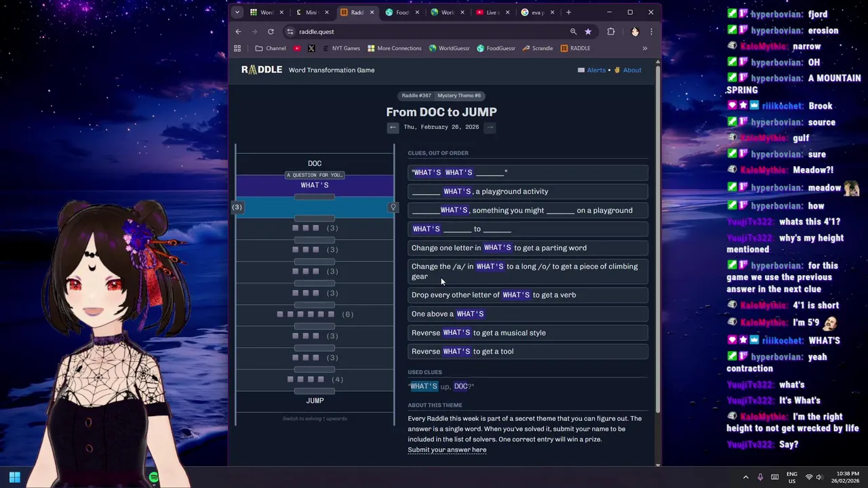Click the microphone tray icon
This screenshot has width=868, height=488.
[x=760, y=477]
